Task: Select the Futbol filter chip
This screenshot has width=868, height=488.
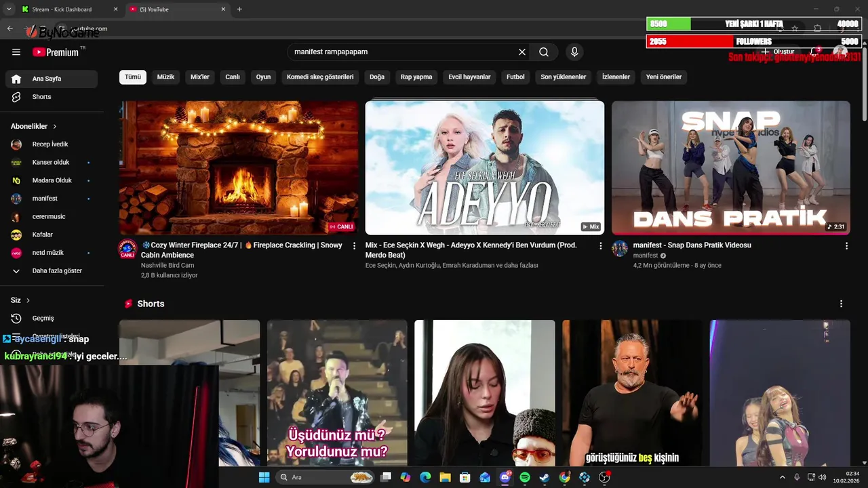Action: pyautogui.click(x=515, y=77)
